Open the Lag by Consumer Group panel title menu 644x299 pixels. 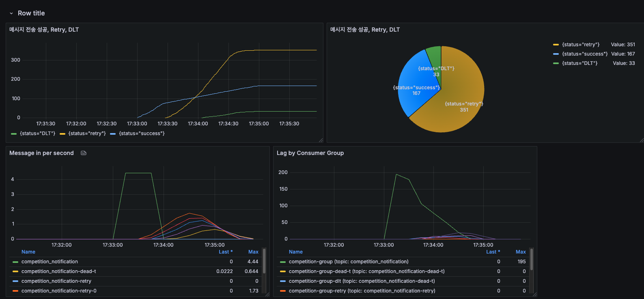coord(310,153)
